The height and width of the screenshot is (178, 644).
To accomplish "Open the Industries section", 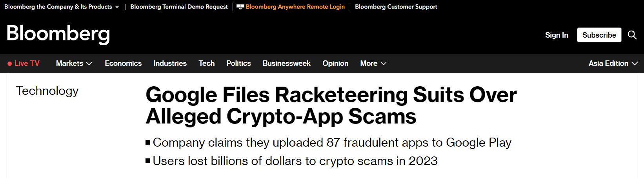I will (x=170, y=64).
